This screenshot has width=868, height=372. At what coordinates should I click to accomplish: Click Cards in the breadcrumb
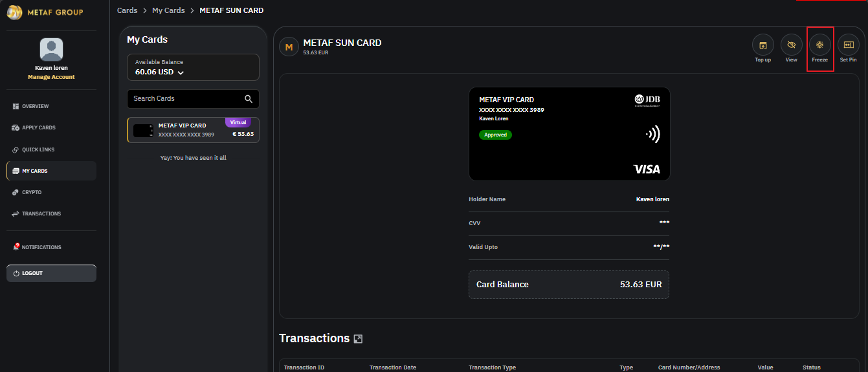coord(128,10)
